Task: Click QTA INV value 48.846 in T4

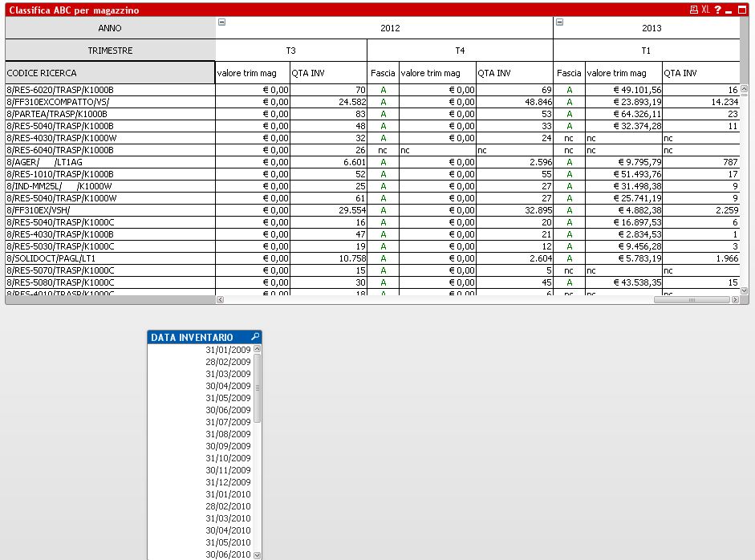Action: tap(514, 102)
